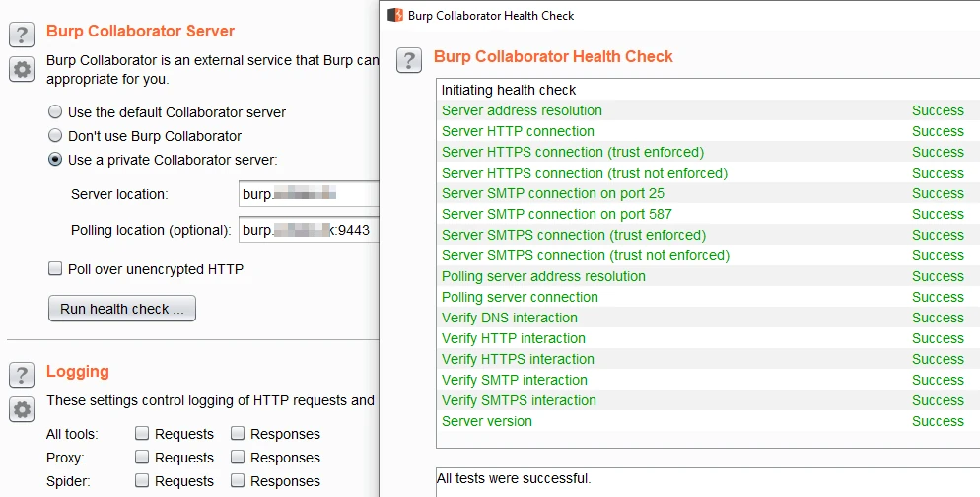Enable Proxy Requests logging
Image resolution: width=980 pixels, height=497 pixels.
(143, 457)
